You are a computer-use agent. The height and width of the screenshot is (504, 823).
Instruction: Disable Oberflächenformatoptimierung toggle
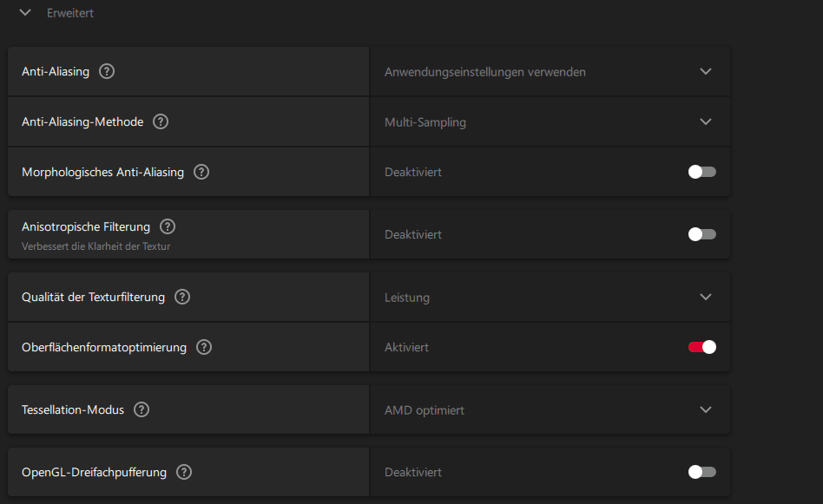[701, 347]
